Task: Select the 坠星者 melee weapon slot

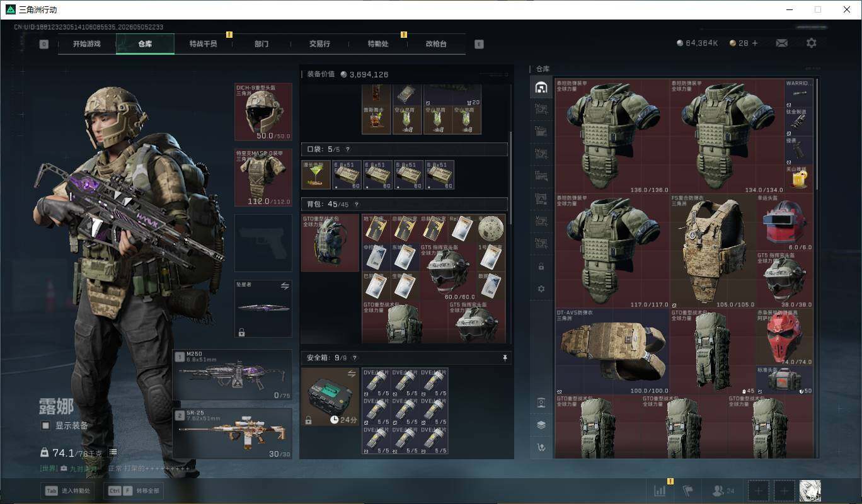Action: click(x=263, y=309)
